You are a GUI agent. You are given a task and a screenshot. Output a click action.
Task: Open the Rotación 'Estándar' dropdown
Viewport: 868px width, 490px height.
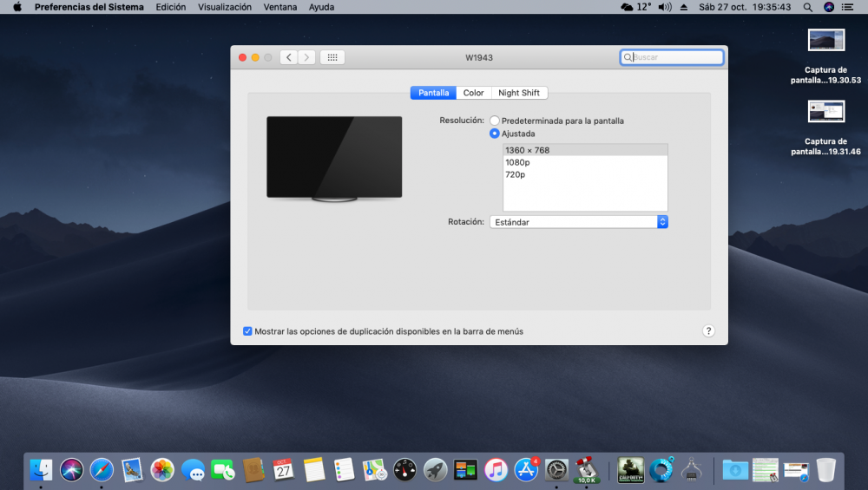(579, 222)
